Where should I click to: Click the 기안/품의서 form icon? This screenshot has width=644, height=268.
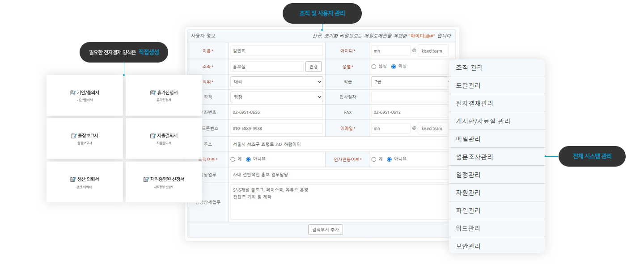[73, 92]
